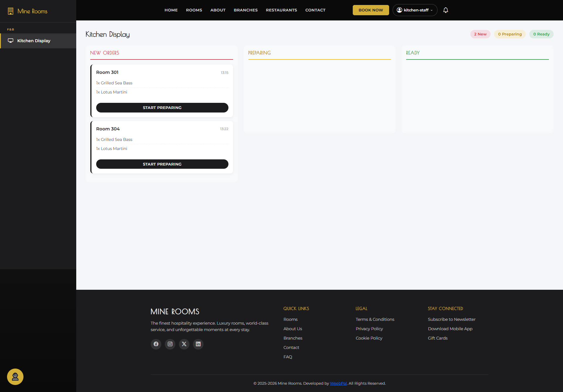This screenshot has height=392, width=563.
Task: Open the Instagram social link
Action: pos(170,344)
